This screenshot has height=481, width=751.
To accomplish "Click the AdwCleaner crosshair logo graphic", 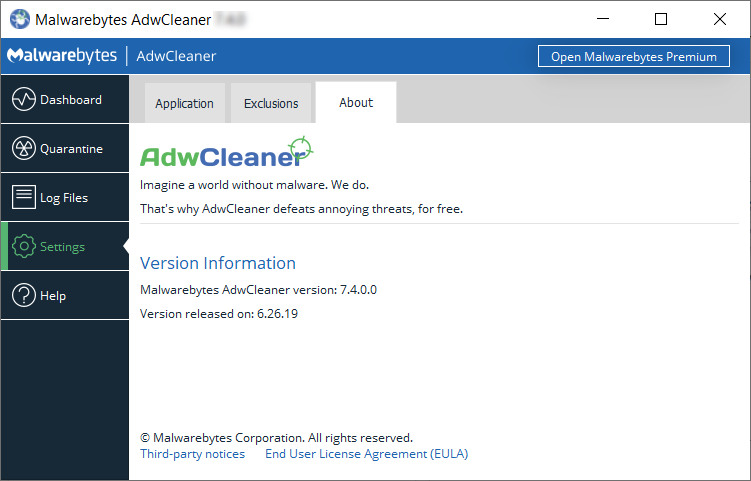I will click(x=301, y=148).
